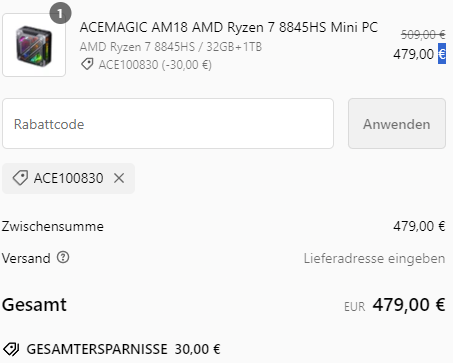Screen dimensions: 453x363
Task: Click the quantity badge on product image
Action: (x=60, y=13)
